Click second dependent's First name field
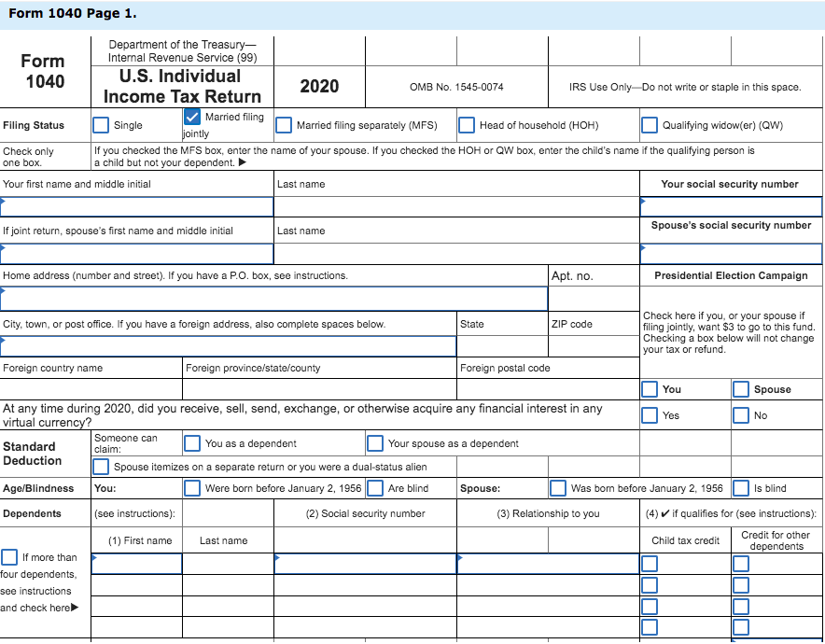 tap(137, 585)
